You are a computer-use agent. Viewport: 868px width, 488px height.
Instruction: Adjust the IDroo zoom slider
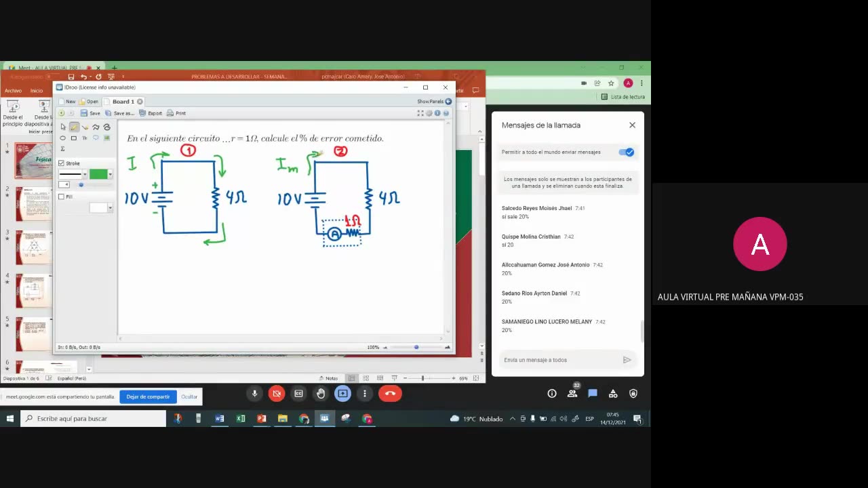[x=416, y=347]
